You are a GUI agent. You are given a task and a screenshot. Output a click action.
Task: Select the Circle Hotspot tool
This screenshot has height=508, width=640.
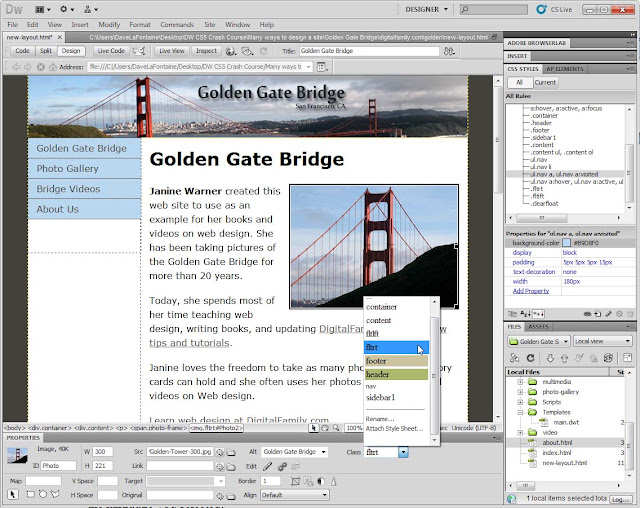coord(42,494)
